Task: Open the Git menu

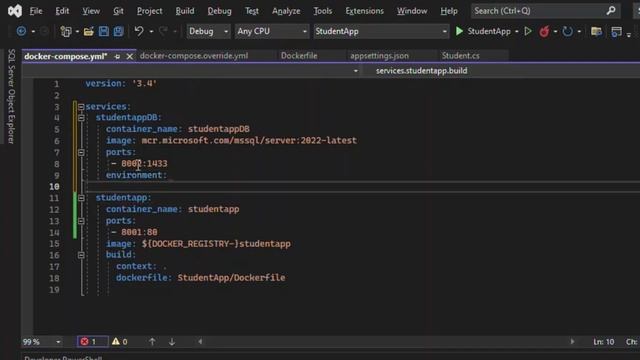Action: click(118, 11)
